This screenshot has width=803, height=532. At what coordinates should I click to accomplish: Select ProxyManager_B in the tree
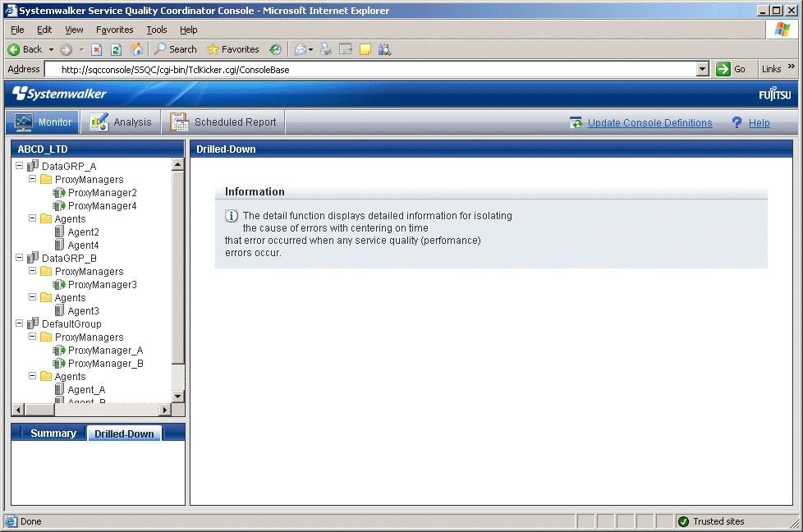click(x=105, y=364)
